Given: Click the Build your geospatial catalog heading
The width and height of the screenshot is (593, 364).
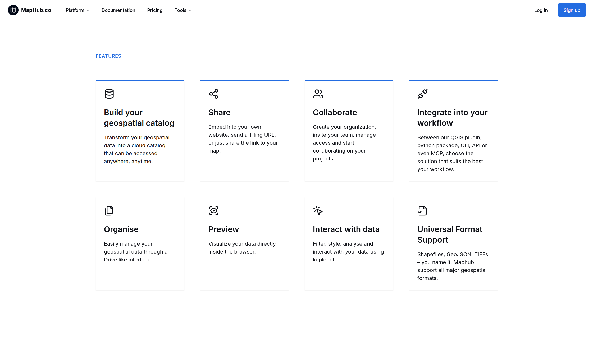Looking at the screenshot, I should (139, 118).
